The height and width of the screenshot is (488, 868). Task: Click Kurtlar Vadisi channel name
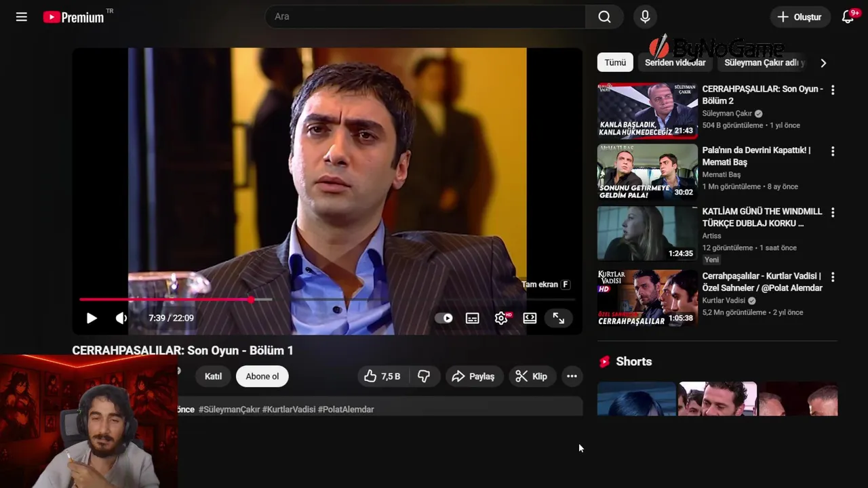tap(724, 301)
